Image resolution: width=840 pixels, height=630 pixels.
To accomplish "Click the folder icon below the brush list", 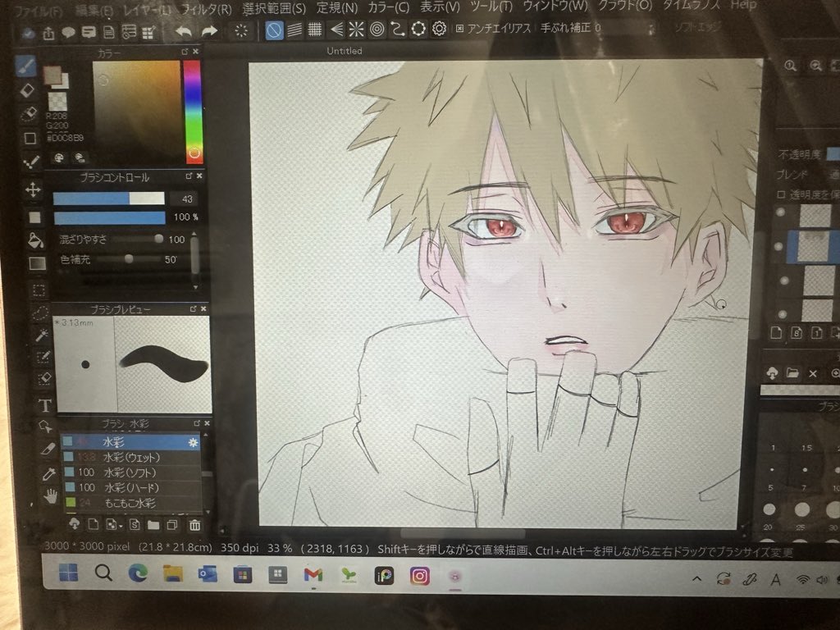I will [x=153, y=524].
